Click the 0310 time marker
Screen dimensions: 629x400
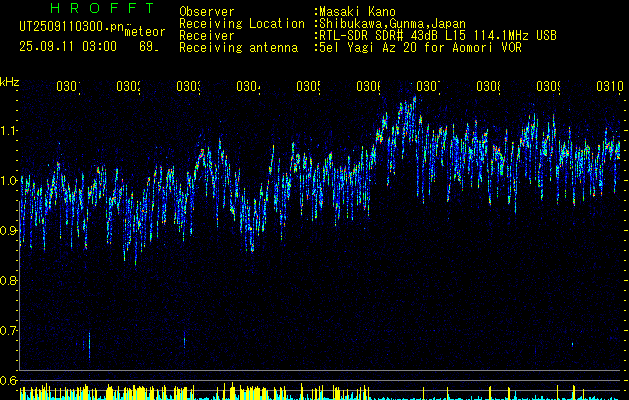pyautogui.click(x=610, y=86)
